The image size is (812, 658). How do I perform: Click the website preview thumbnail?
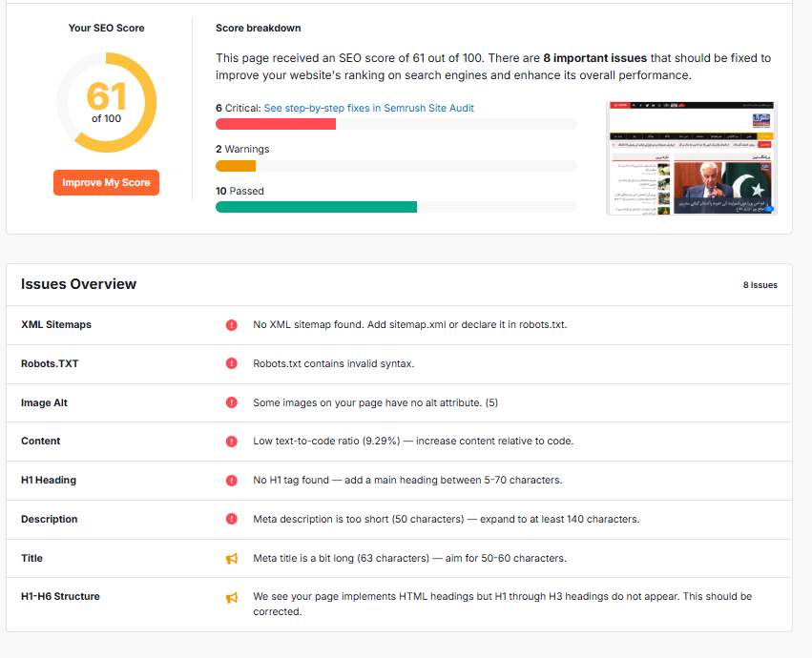click(691, 158)
